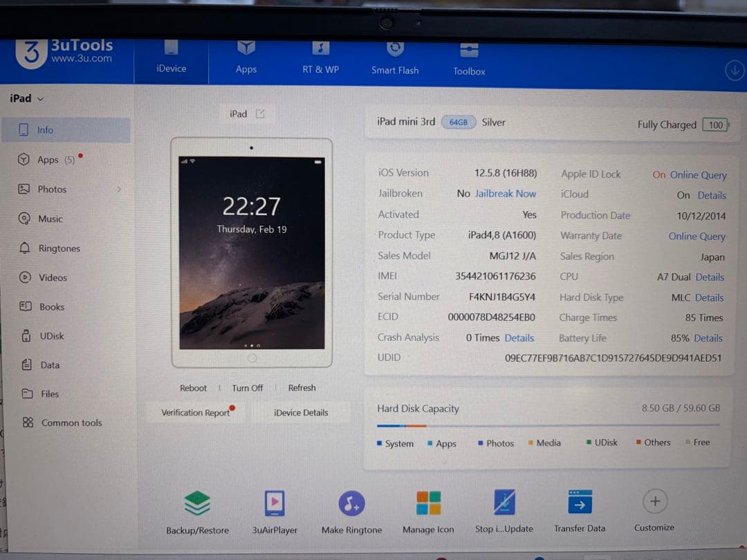Click the 100 battery level indicator
Screen dimensions: 747x560
[x=716, y=125]
